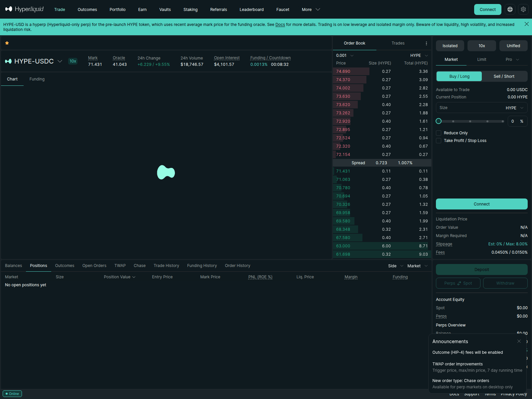This screenshot has width=532, height=399.
Task: Open order book HYPE denomination dropdown
Action: [x=419, y=56]
